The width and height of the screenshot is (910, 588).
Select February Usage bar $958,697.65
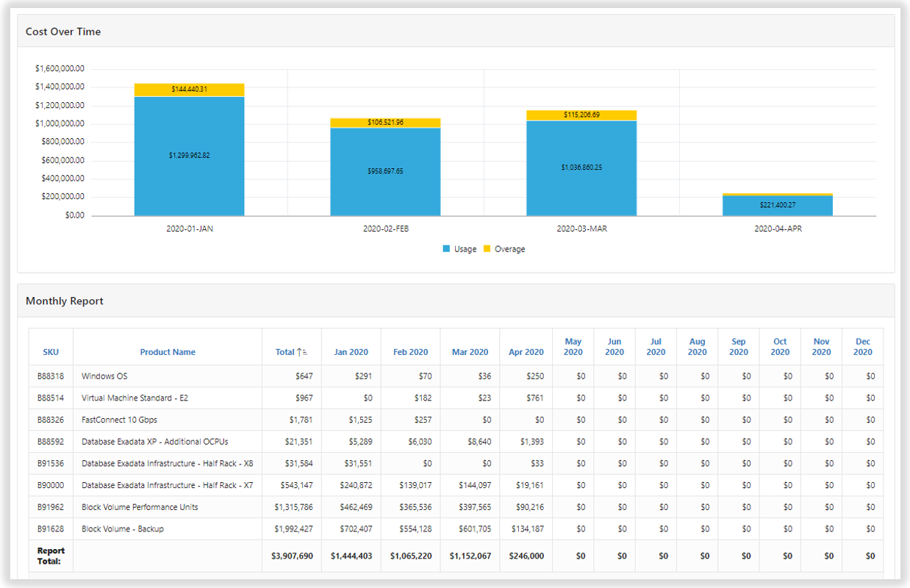(385, 171)
